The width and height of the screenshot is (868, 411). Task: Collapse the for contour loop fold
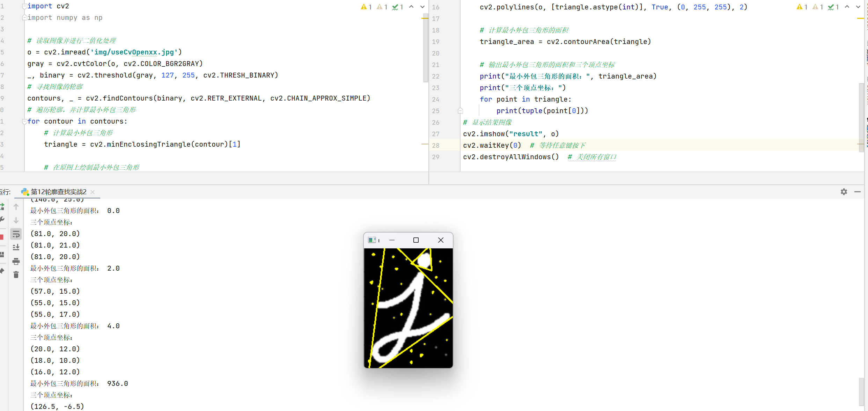tap(24, 122)
